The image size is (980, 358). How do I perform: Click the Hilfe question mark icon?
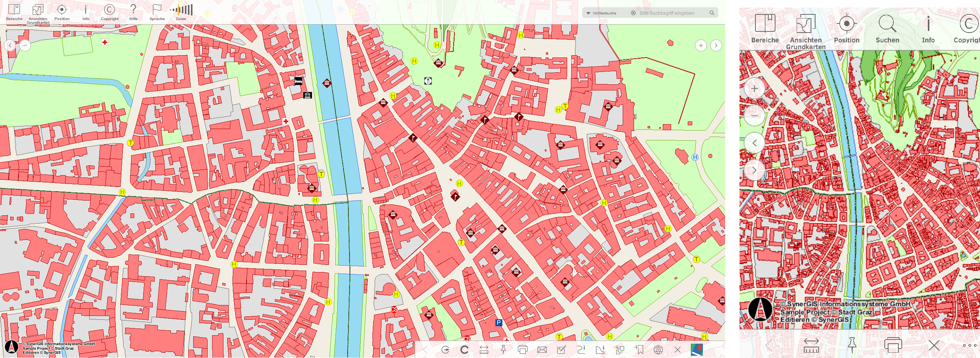coord(133,12)
